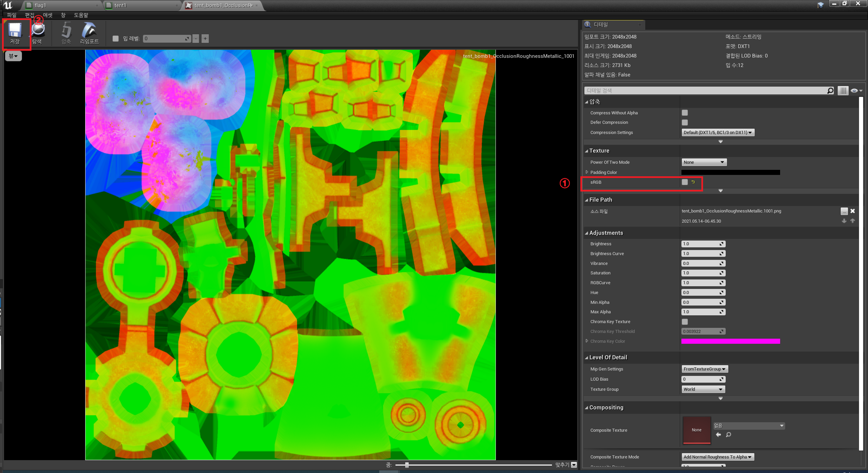Click the sRGB reset-to-default yellow arrow
Image resolution: width=868 pixels, height=473 pixels.
pyautogui.click(x=693, y=182)
